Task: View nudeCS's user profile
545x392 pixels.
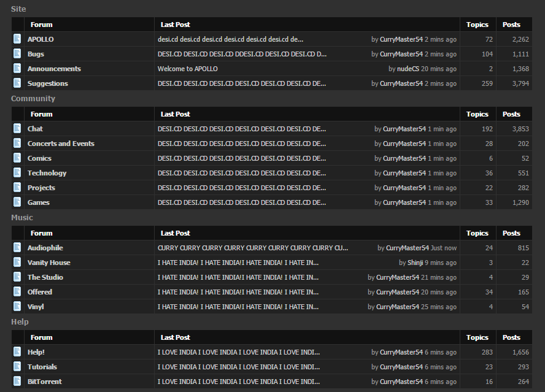Action: tap(408, 69)
